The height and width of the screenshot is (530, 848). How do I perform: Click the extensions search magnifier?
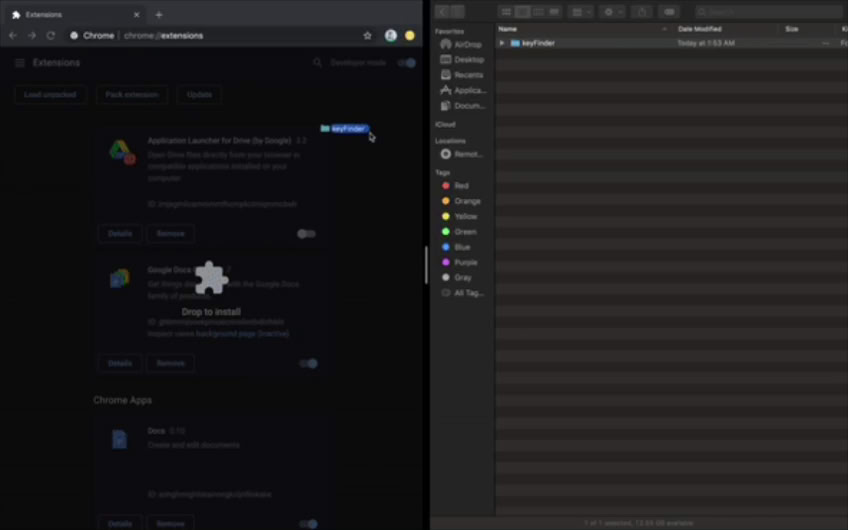(317, 63)
